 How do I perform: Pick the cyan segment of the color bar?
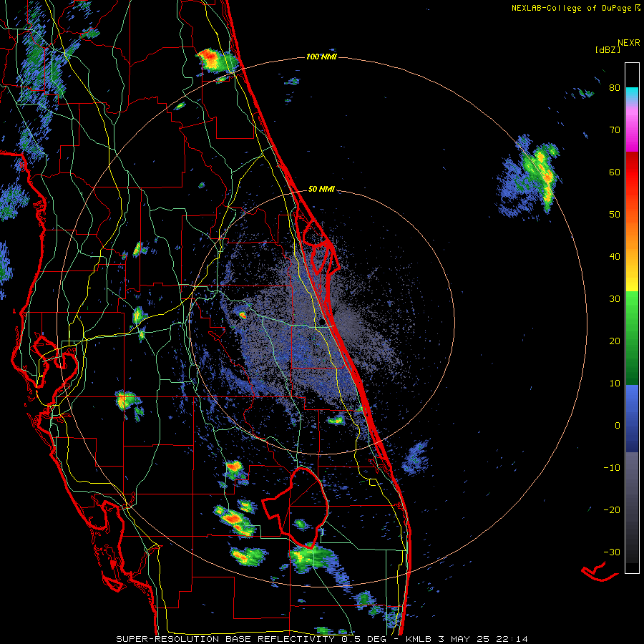pyautogui.click(x=632, y=94)
